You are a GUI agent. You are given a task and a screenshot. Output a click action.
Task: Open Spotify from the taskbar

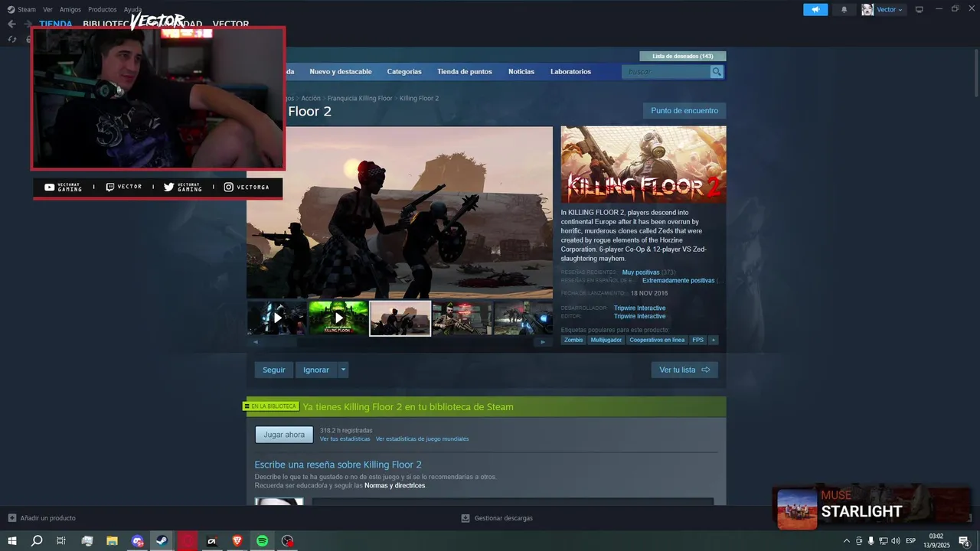tap(262, 541)
